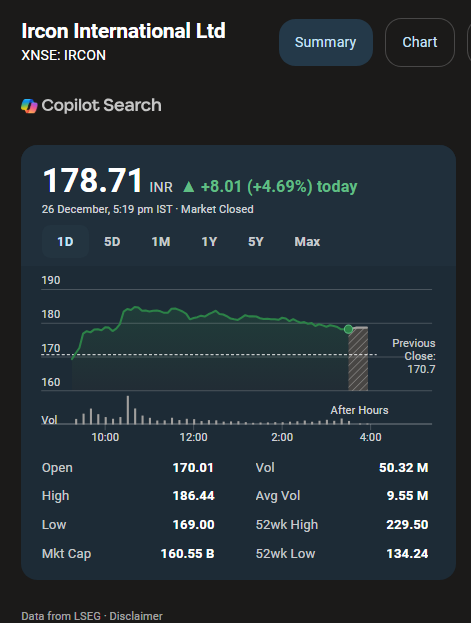Open the Disclaimer link

coord(136,616)
